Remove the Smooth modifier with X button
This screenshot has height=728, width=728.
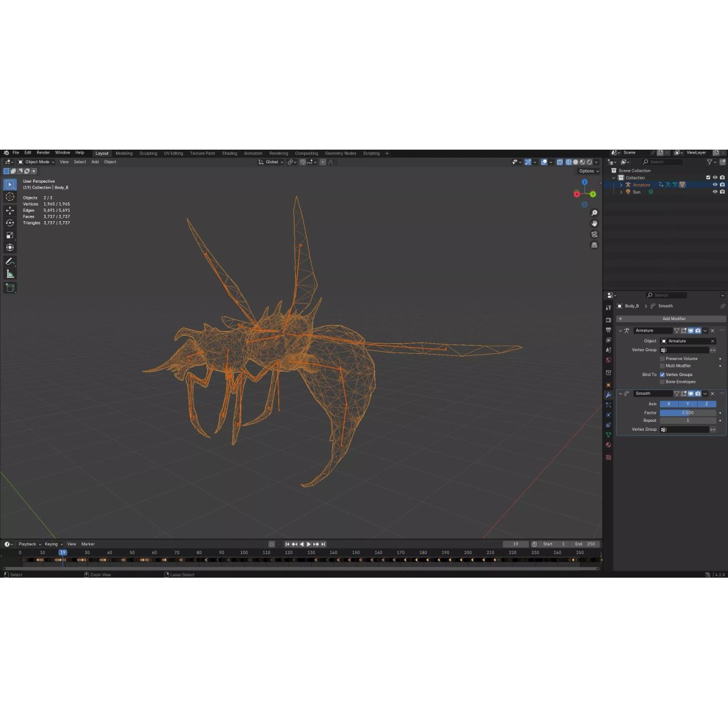click(x=712, y=394)
